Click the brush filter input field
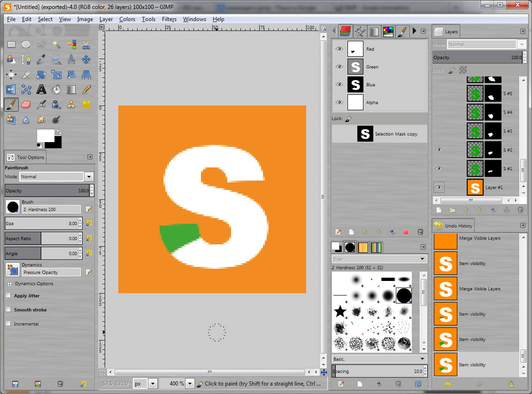The width and height of the screenshot is (532, 394). (376, 259)
